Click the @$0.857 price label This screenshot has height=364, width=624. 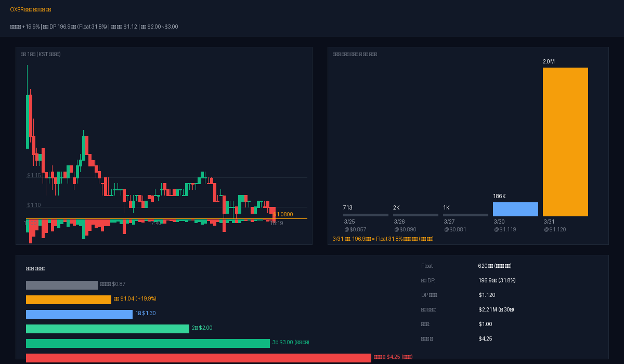point(355,229)
